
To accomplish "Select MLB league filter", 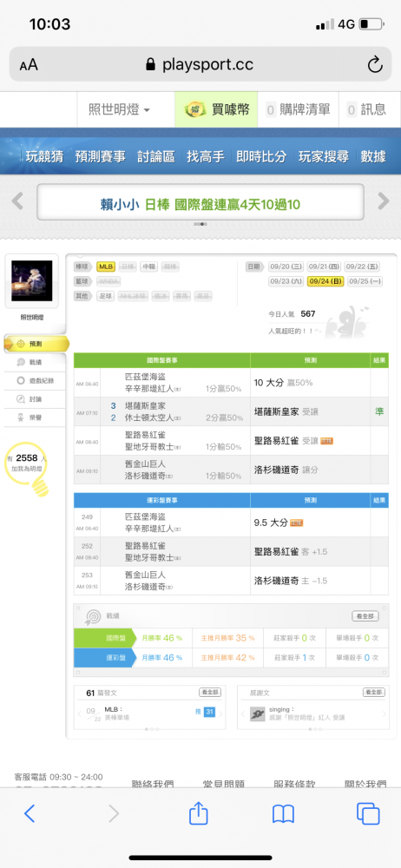I will tap(106, 266).
